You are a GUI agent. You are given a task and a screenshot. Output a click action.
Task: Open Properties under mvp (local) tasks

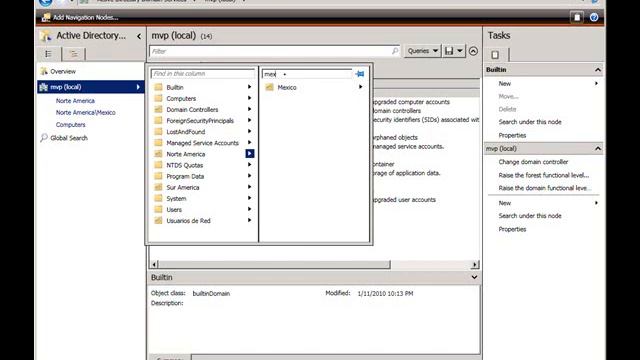[x=512, y=229]
